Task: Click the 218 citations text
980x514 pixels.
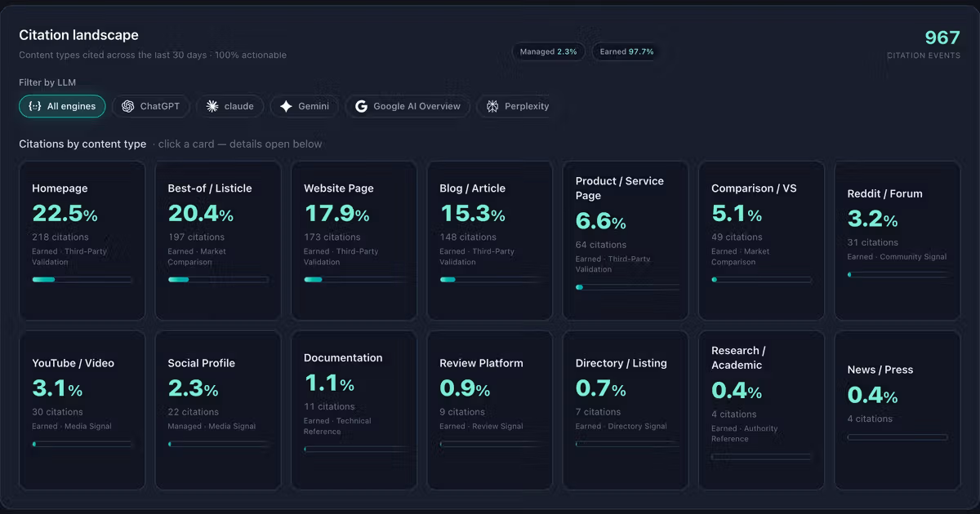Action: [60, 237]
